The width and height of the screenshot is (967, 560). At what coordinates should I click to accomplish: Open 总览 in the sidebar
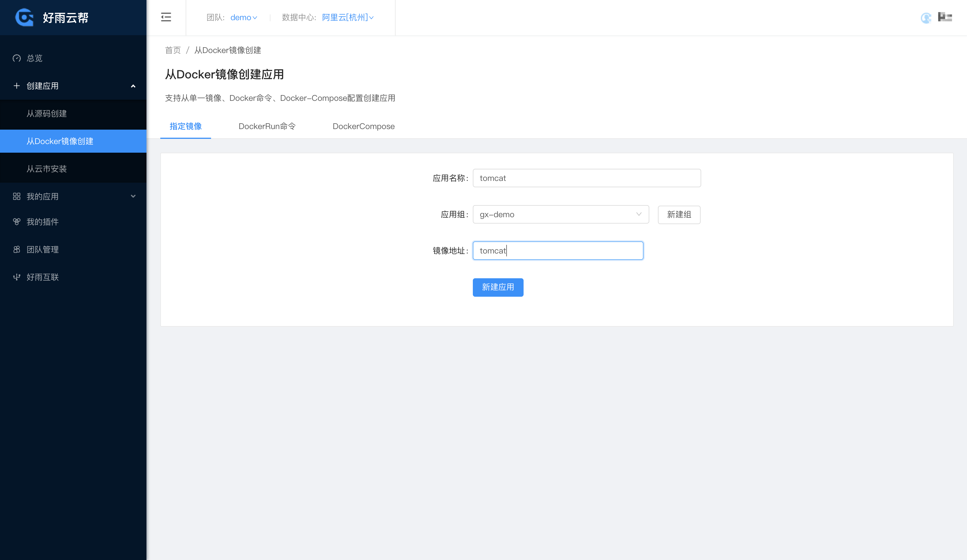pyautogui.click(x=73, y=58)
